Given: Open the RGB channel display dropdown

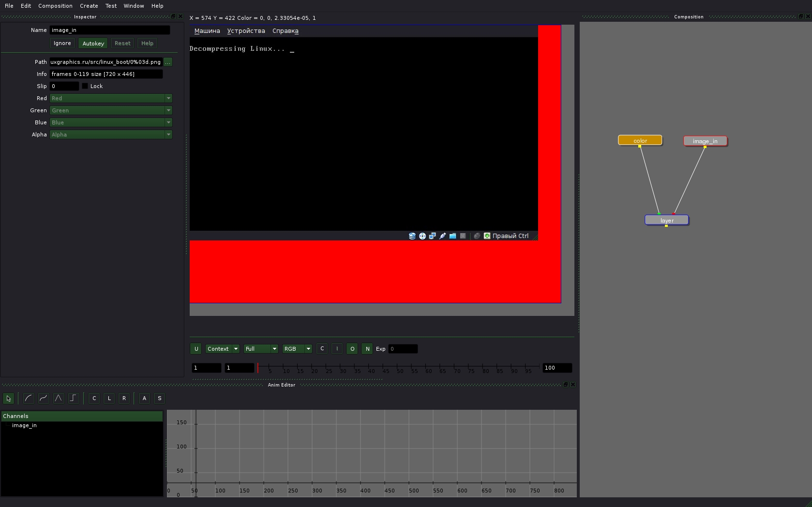Looking at the screenshot, I should 297,349.
